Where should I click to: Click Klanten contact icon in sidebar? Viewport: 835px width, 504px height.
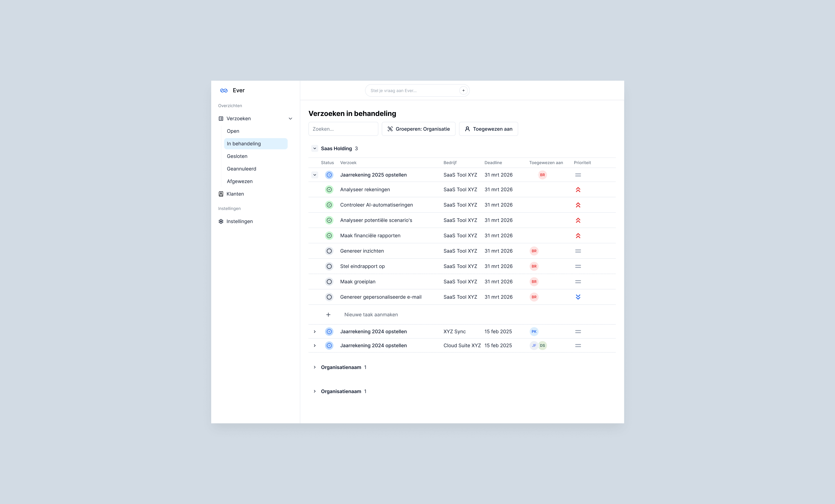coord(221,194)
